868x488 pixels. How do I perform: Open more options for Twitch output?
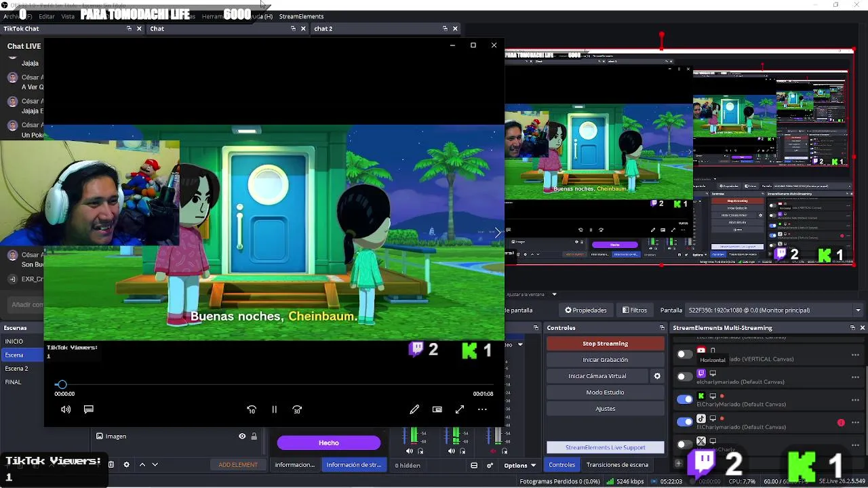coord(856,377)
